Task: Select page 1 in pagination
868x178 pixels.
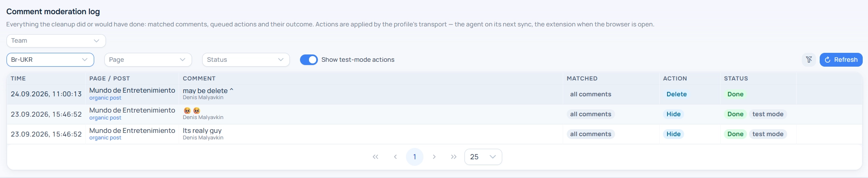Action: [x=415, y=157]
